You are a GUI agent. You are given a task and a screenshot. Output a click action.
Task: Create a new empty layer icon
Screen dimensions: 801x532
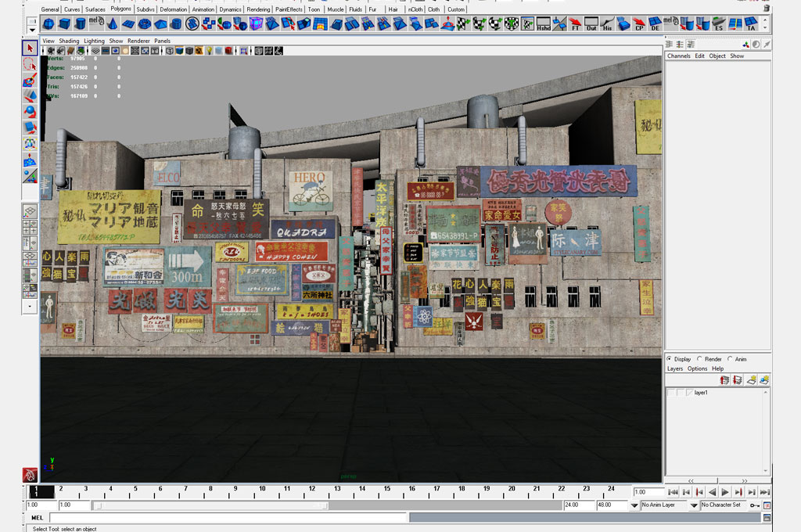[751, 379]
